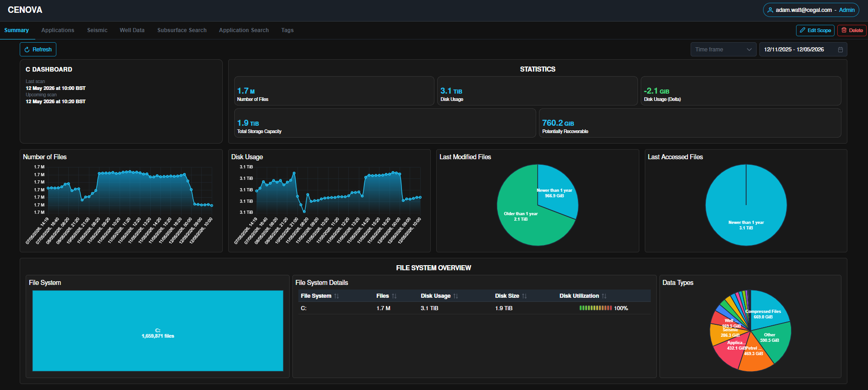
Task: Click the Time frame dropdown chevron
Action: point(749,50)
